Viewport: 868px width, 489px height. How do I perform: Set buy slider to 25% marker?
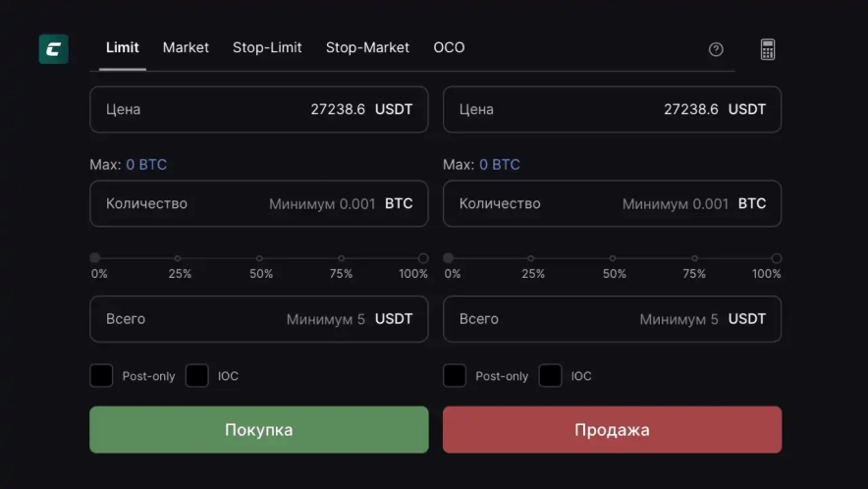[x=178, y=258]
